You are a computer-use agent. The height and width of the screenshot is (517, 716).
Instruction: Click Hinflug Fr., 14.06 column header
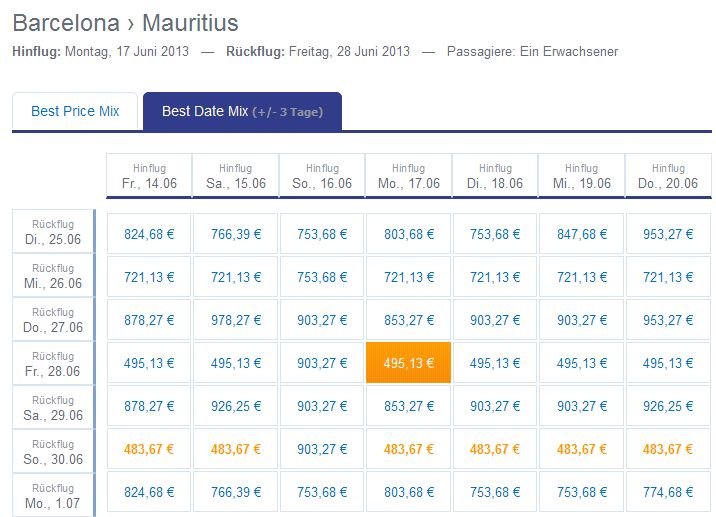coord(149,176)
